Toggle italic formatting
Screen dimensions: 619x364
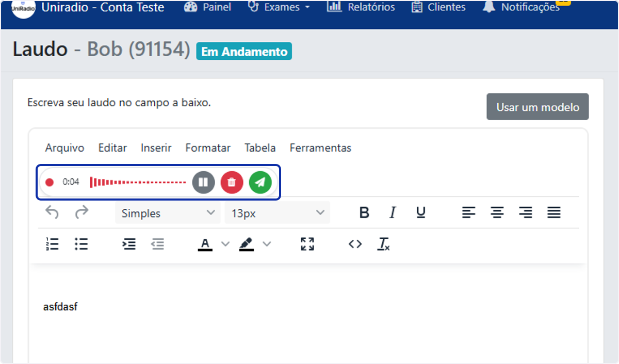393,212
